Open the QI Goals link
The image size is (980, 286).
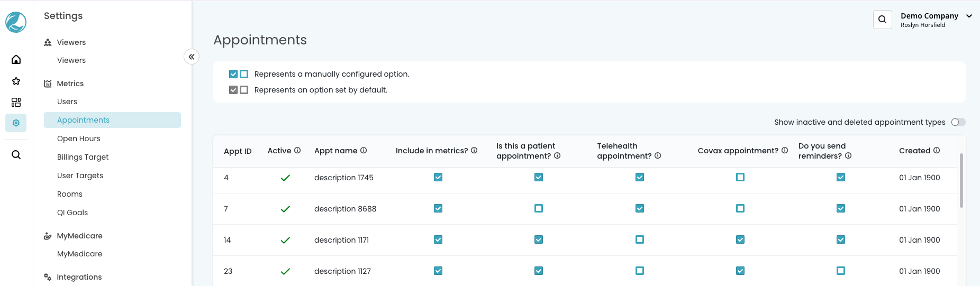point(72,213)
